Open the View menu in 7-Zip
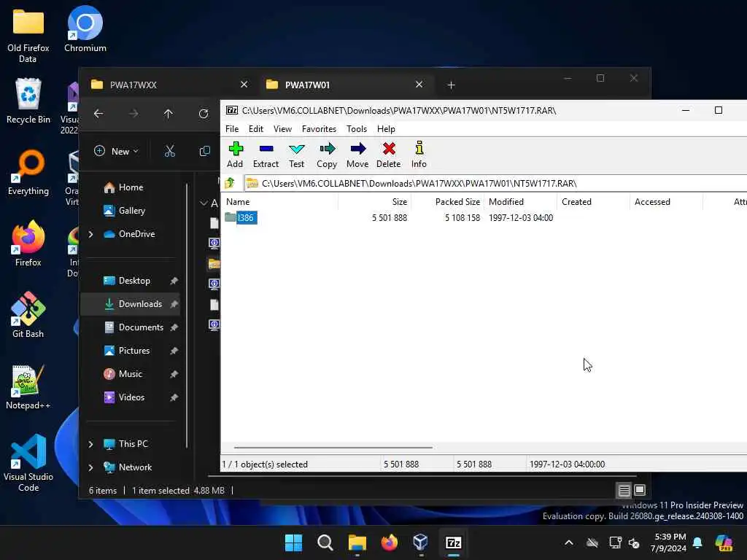This screenshot has width=747, height=560. [x=282, y=129]
